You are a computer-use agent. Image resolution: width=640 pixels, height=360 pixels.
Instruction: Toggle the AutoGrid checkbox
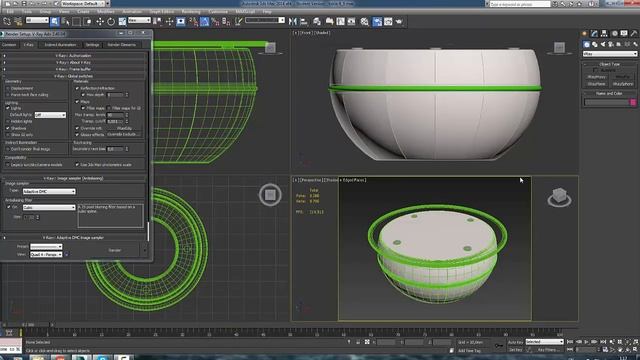596,70
